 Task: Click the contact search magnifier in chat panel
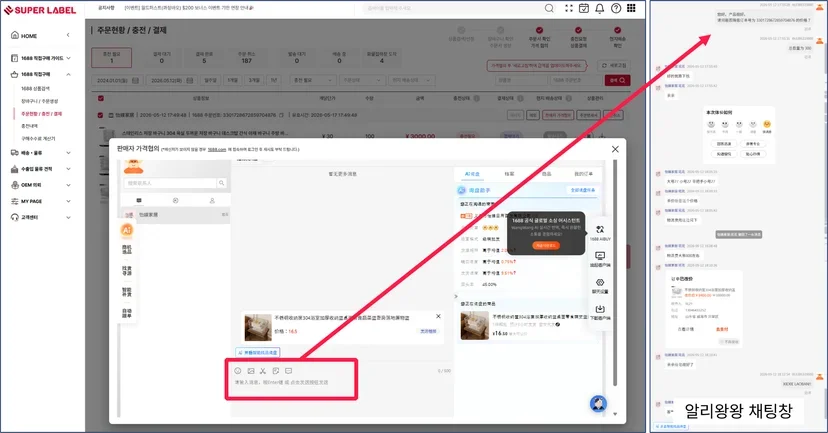tap(222, 183)
